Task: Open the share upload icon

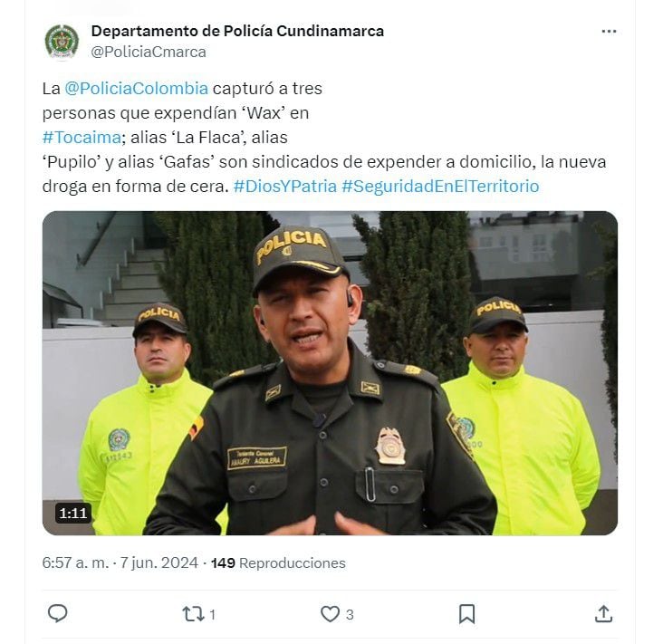Action: pos(603,614)
